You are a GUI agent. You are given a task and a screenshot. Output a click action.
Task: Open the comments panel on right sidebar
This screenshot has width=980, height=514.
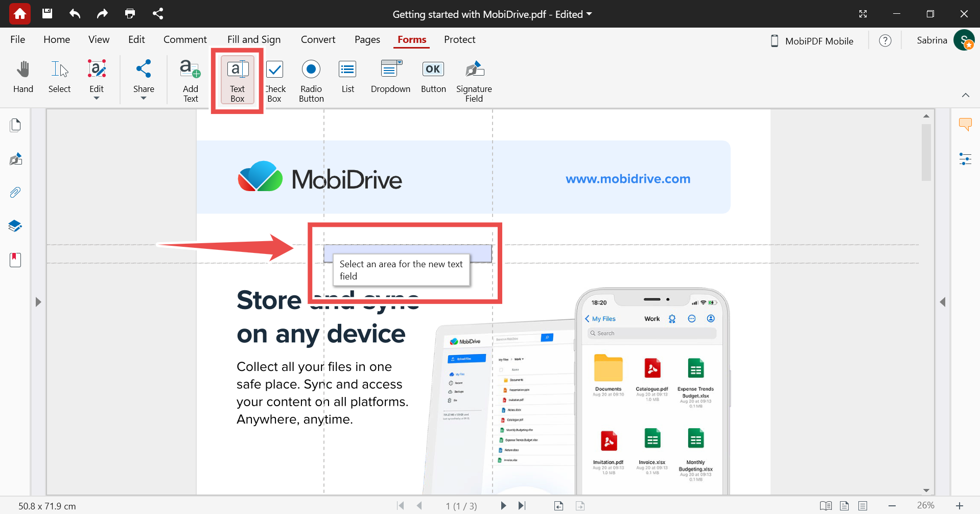click(x=965, y=124)
